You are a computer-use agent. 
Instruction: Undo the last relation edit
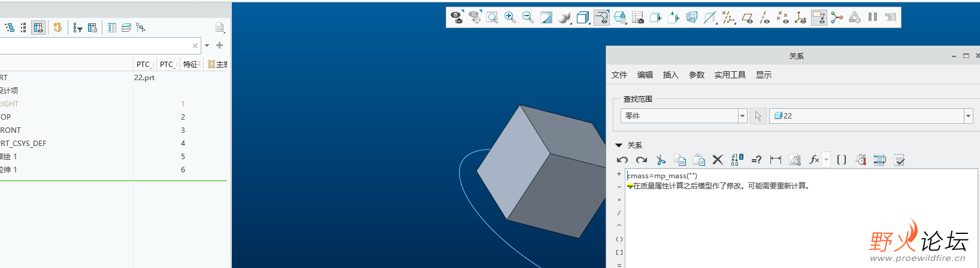pyautogui.click(x=622, y=160)
